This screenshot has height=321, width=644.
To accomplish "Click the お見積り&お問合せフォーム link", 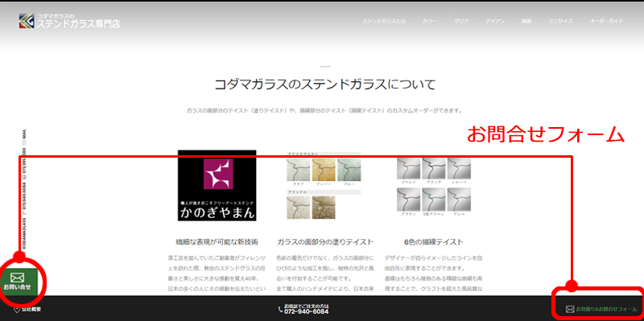I will pyautogui.click(x=606, y=309).
